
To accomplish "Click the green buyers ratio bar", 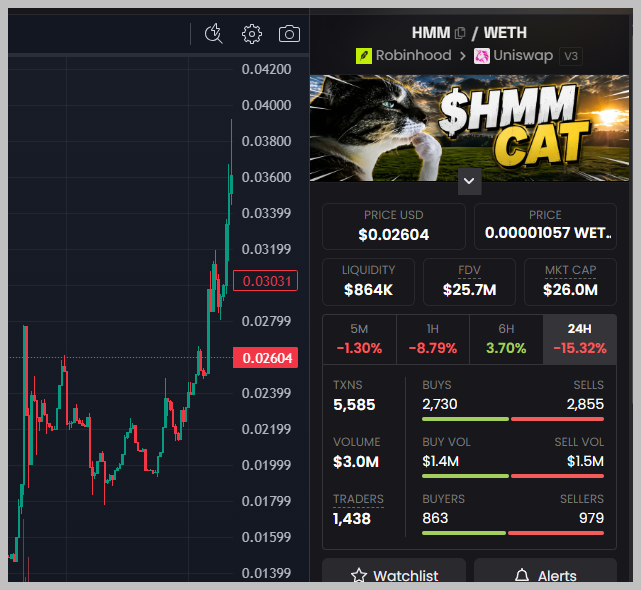I will (x=464, y=533).
